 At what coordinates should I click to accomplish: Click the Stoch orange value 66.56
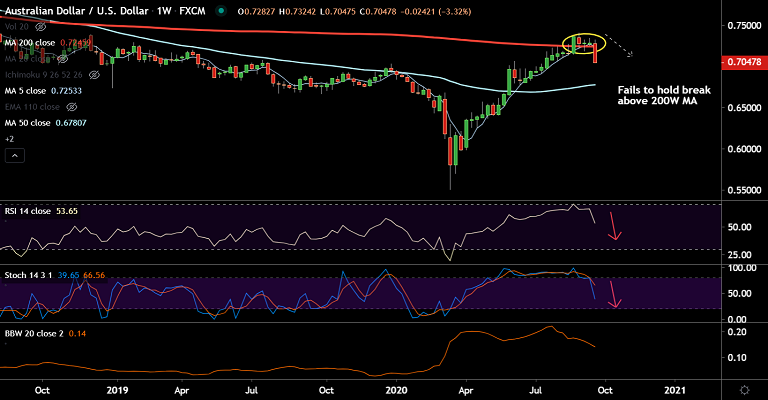[x=94, y=275]
